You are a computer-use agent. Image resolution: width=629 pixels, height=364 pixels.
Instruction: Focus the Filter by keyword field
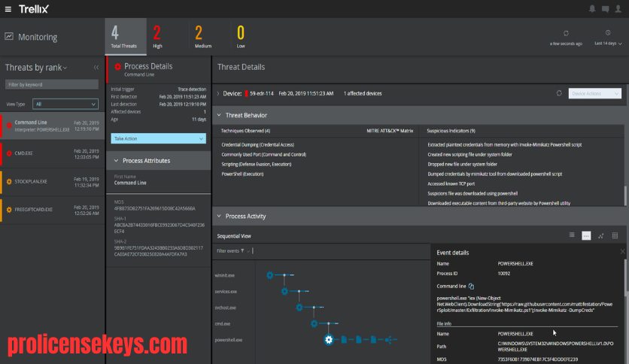[x=52, y=84]
